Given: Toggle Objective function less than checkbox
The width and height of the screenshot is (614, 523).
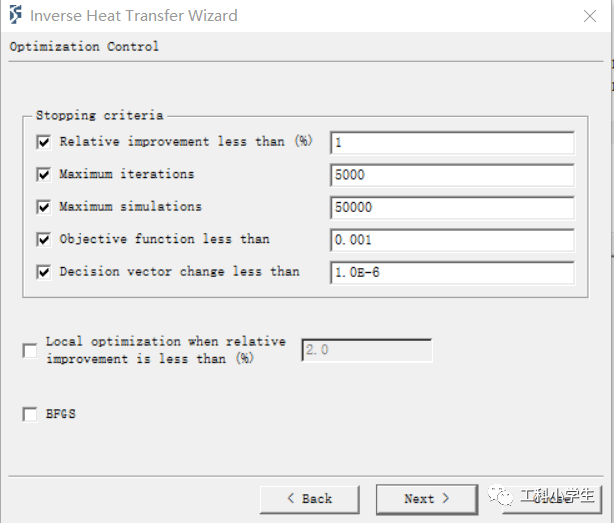Looking at the screenshot, I should [x=43, y=240].
